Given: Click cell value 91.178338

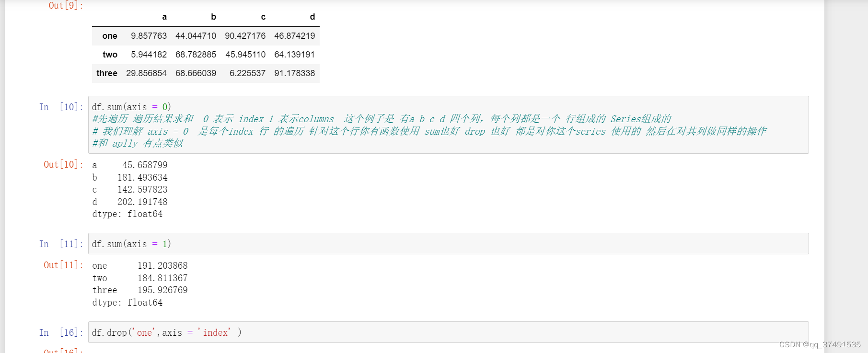Looking at the screenshot, I should [294, 73].
